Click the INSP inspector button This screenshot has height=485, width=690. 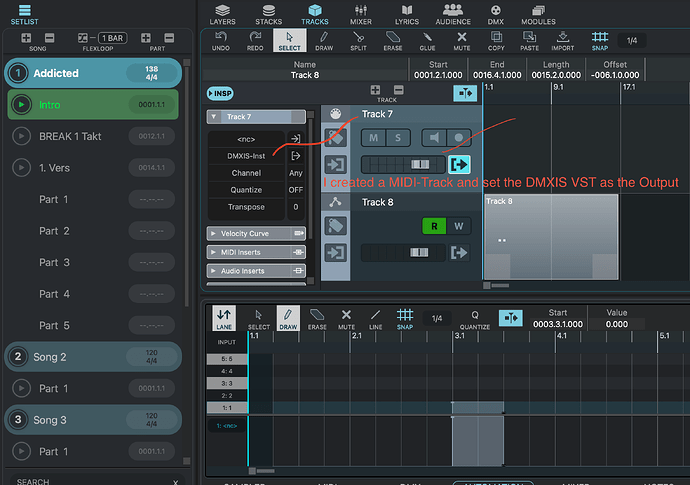pyautogui.click(x=220, y=93)
